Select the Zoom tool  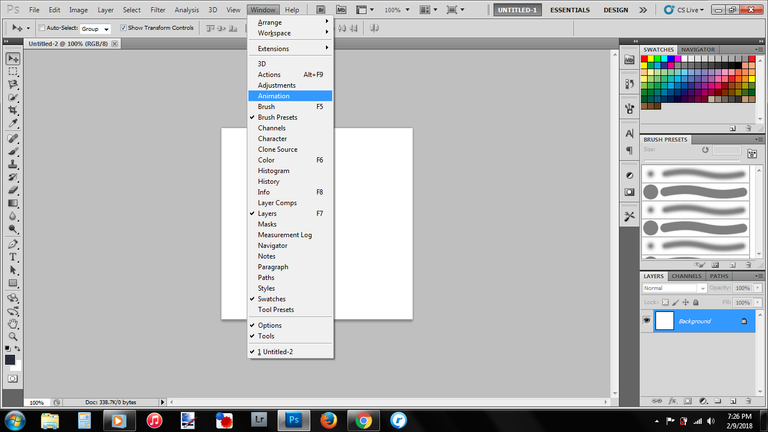[13, 336]
